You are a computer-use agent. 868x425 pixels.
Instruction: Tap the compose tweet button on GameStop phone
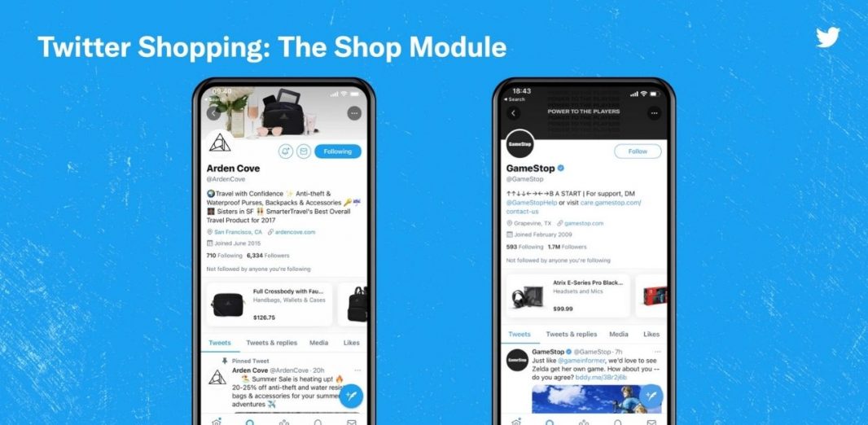[x=651, y=397]
